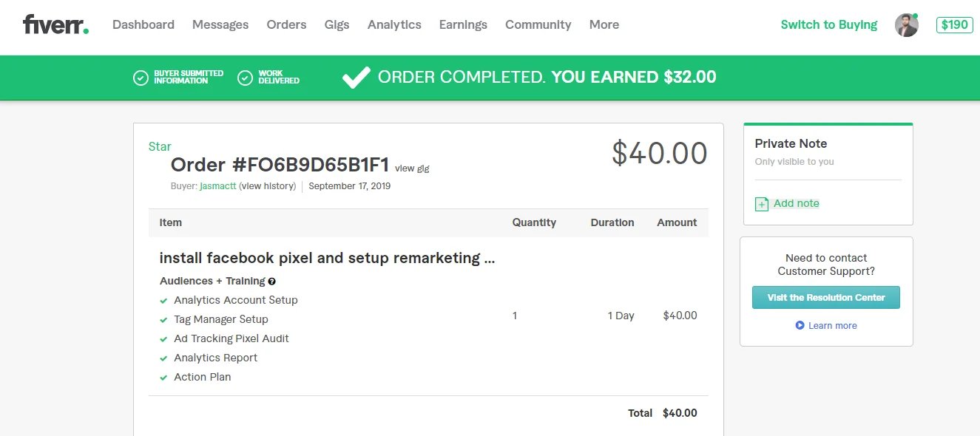Click the Audiences + Training help icon
Screen dimensions: 980x436
272,282
